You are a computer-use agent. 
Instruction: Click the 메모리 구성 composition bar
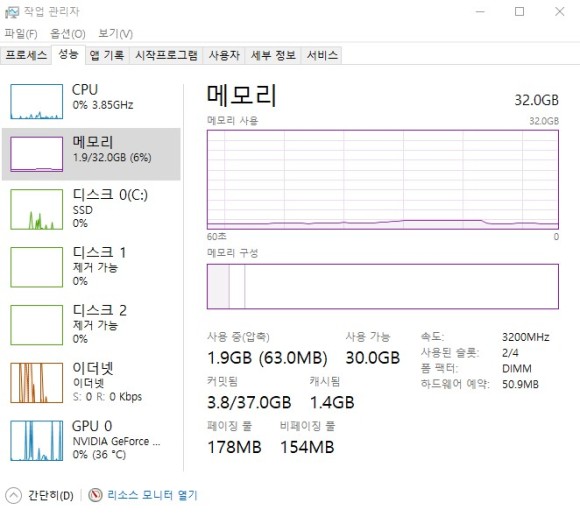[x=382, y=286]
